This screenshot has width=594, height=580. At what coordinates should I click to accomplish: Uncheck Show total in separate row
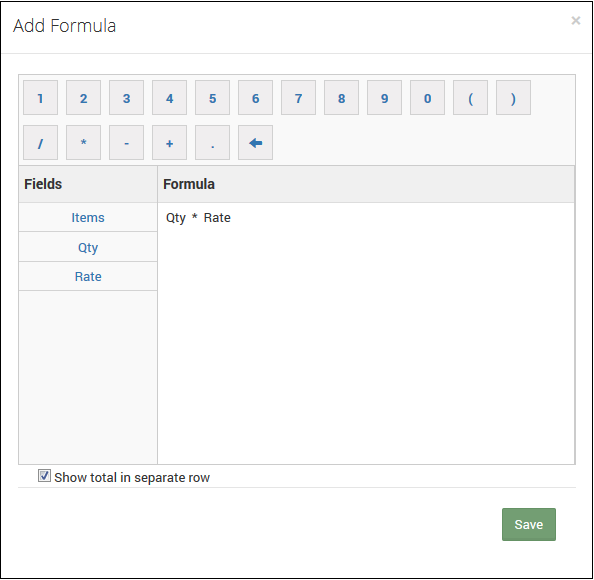click(x=44, y=476)
